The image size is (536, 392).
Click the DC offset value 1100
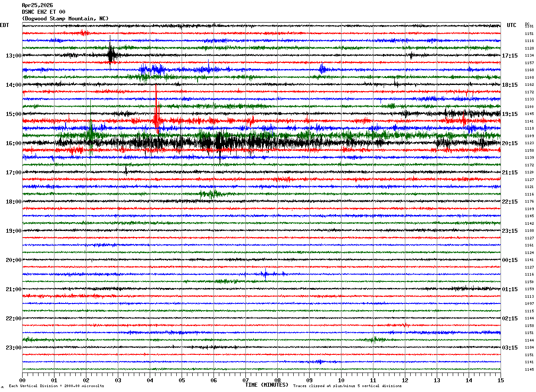(529, 107)
